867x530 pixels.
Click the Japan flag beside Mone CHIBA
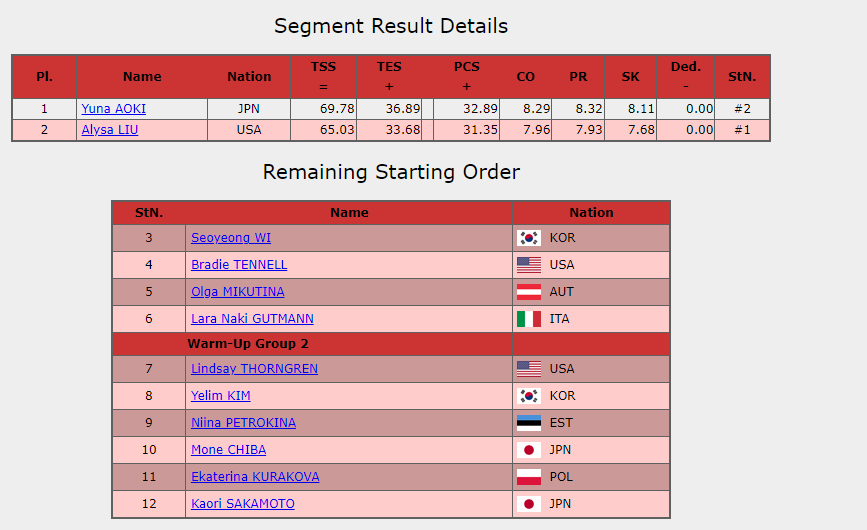point(529,450)
